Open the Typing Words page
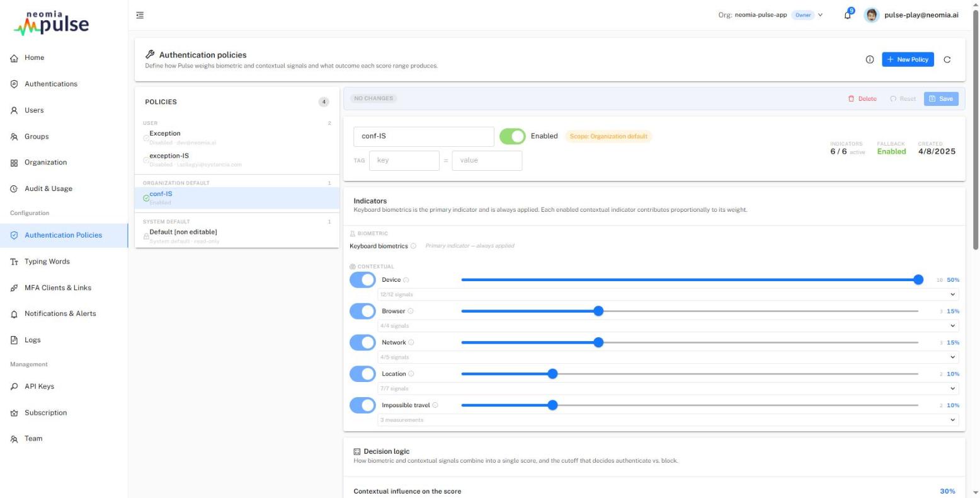This screenshot has height=498, width=980. click(64, 262)
